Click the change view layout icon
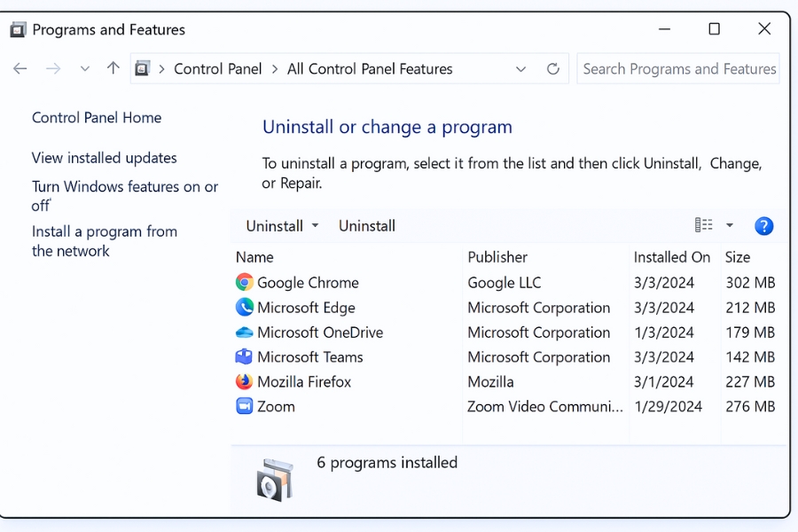798x532 pixels. (x=704, y=225)
